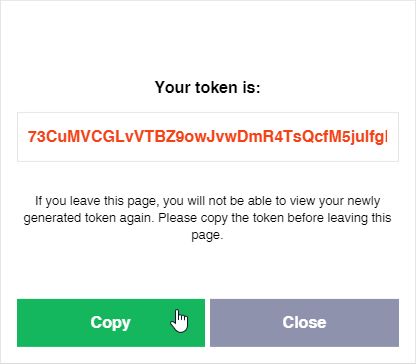Click the gray Close button
Image resolution: width=416 pixels, height=364 pixels.
point(304,323)
